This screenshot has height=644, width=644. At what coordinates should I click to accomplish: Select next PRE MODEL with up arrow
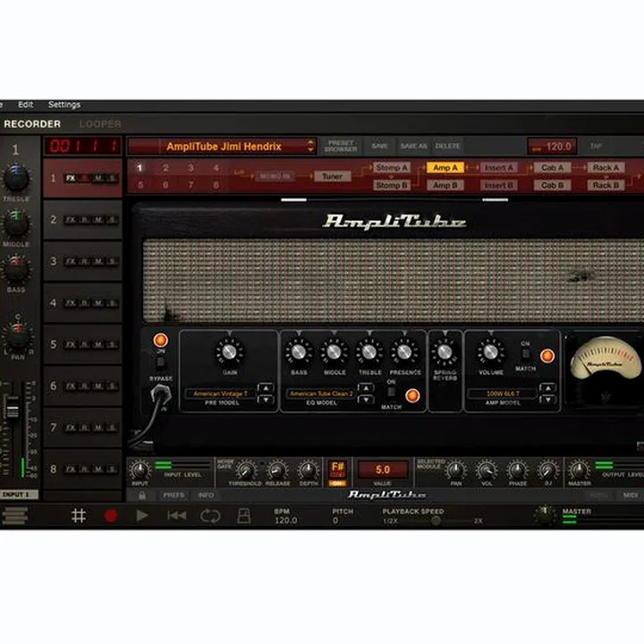pyautogui.click(x=266, y=387)
